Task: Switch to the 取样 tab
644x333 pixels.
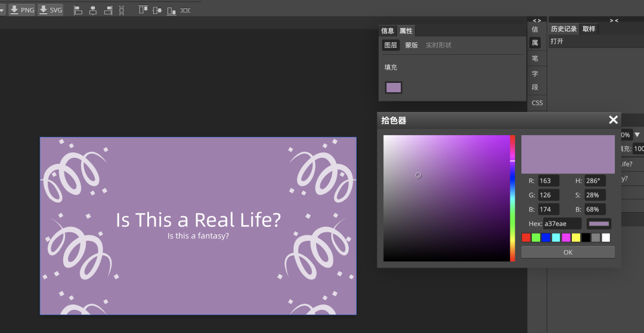Action: click(589, 29)
